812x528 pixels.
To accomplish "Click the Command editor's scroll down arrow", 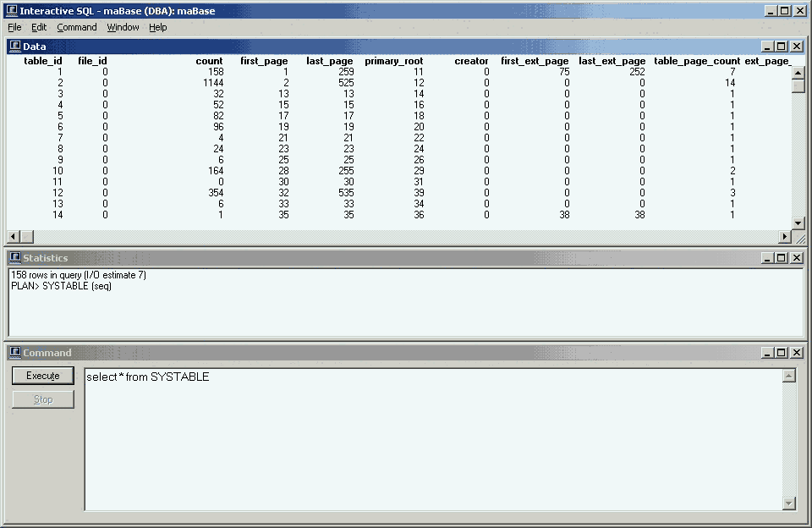I will [x=789, y=503].
